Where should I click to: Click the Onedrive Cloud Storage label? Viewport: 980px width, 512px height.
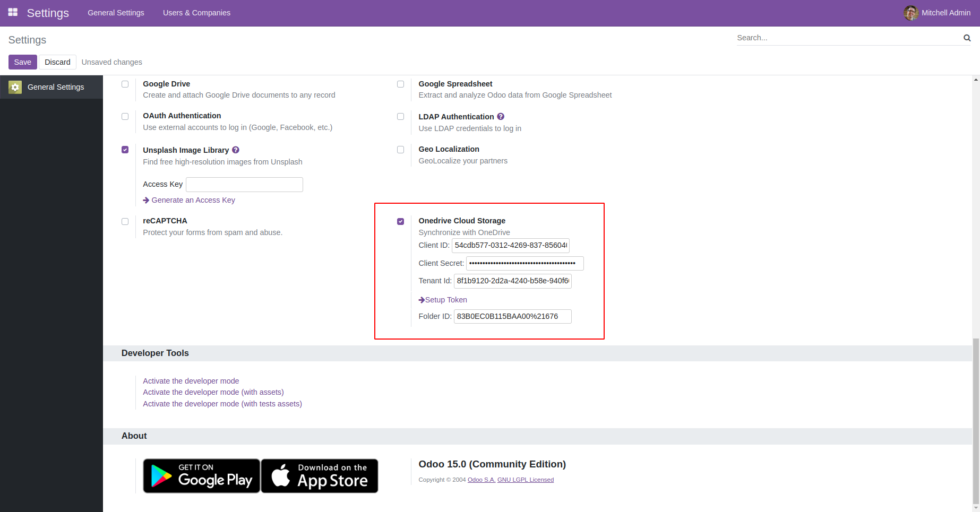pyautogui.click(x=462, y=221)
